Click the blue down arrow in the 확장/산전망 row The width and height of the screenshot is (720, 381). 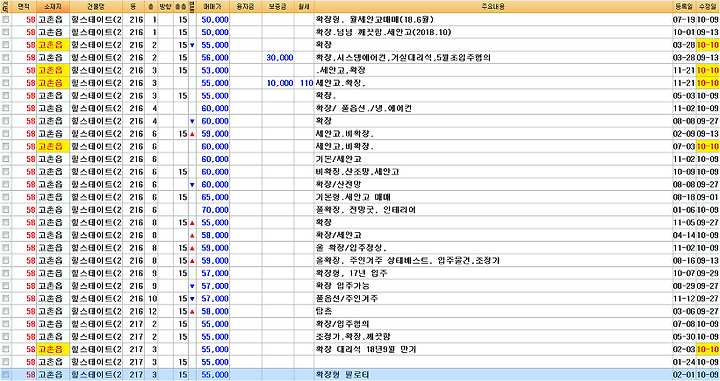(x=192, y=185)
